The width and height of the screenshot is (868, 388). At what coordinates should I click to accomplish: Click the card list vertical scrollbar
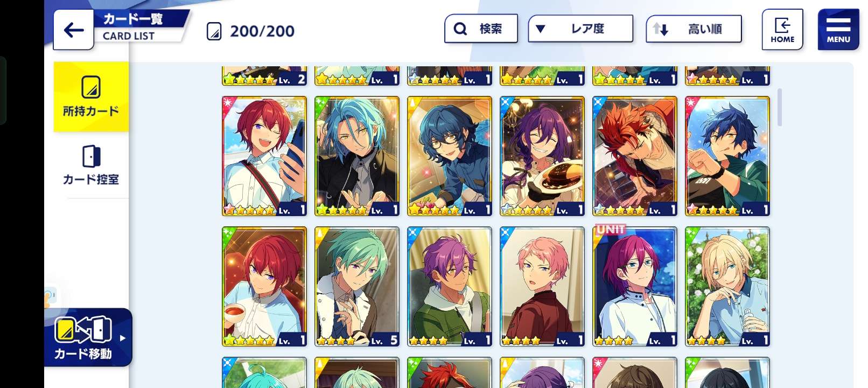point(780,107)
